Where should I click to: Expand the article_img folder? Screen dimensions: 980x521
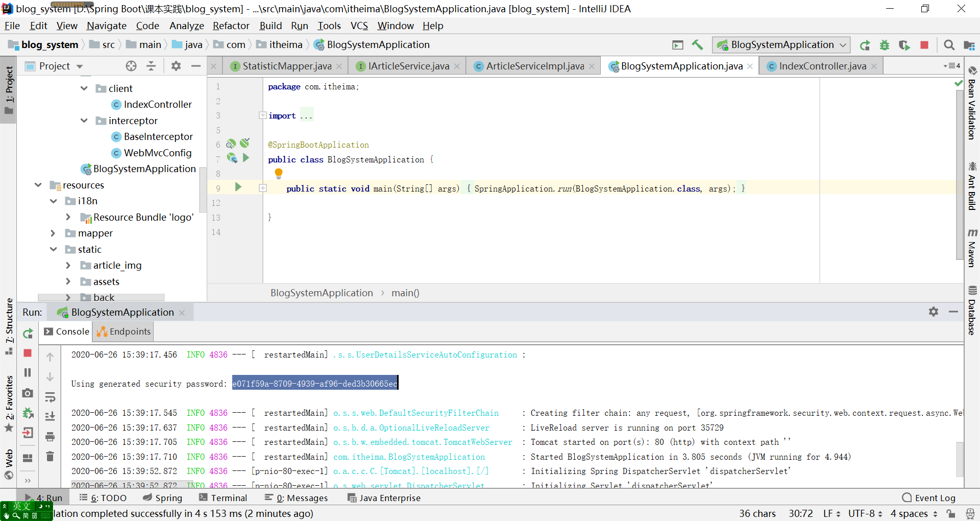(68, 265)
